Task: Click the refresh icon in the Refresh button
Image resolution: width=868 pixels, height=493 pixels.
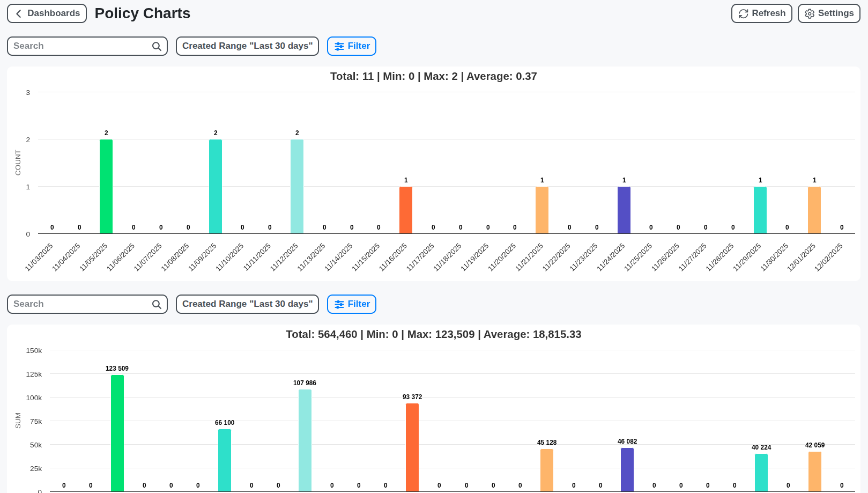Action: (744, 13)
